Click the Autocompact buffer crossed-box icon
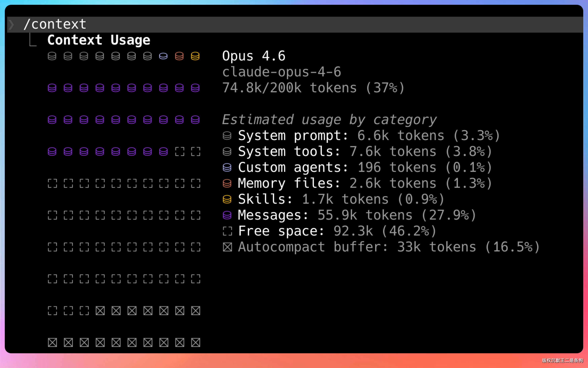 point(227,247)
